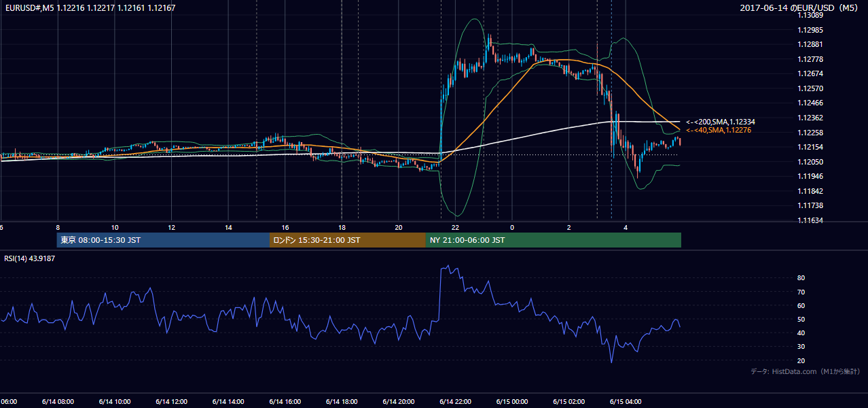Click hour label 14 under price chart
868x408 pixels.
tap(228, 227)
